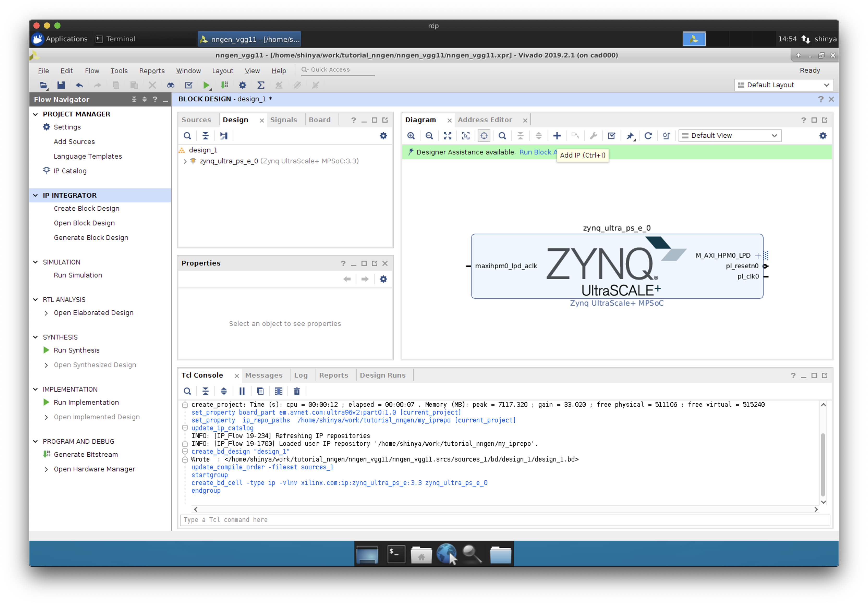This screenshot has width=868, height=605.
Task: Collapse the IP INTEGRATOR section
Action: (x=35, y=195)
